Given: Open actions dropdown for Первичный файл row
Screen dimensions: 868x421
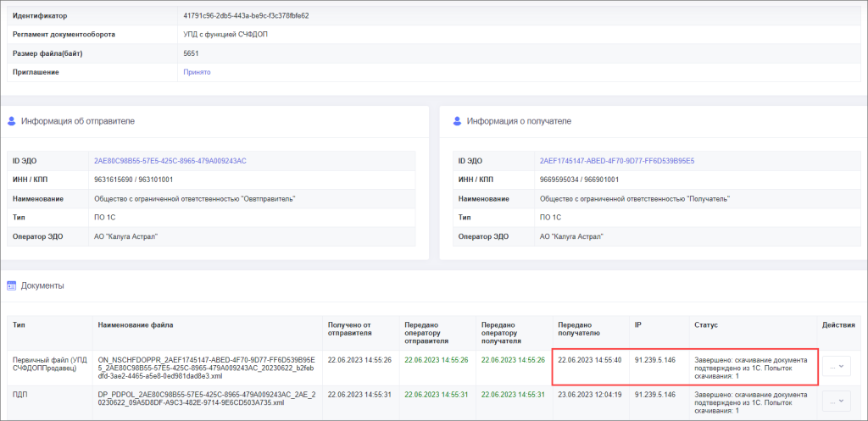Looking at the screenshot, I should 836,366.
